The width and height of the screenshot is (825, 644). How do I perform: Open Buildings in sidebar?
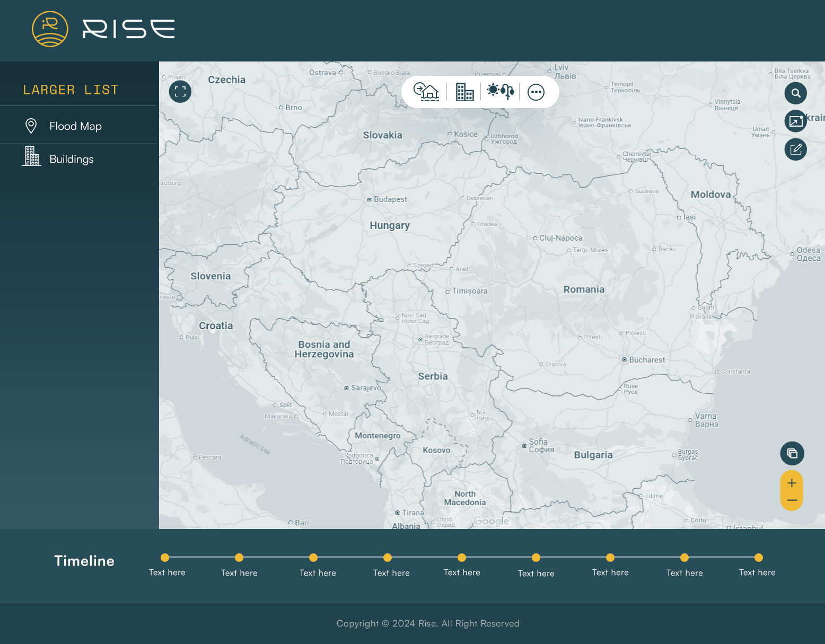[x=71, y=159]
